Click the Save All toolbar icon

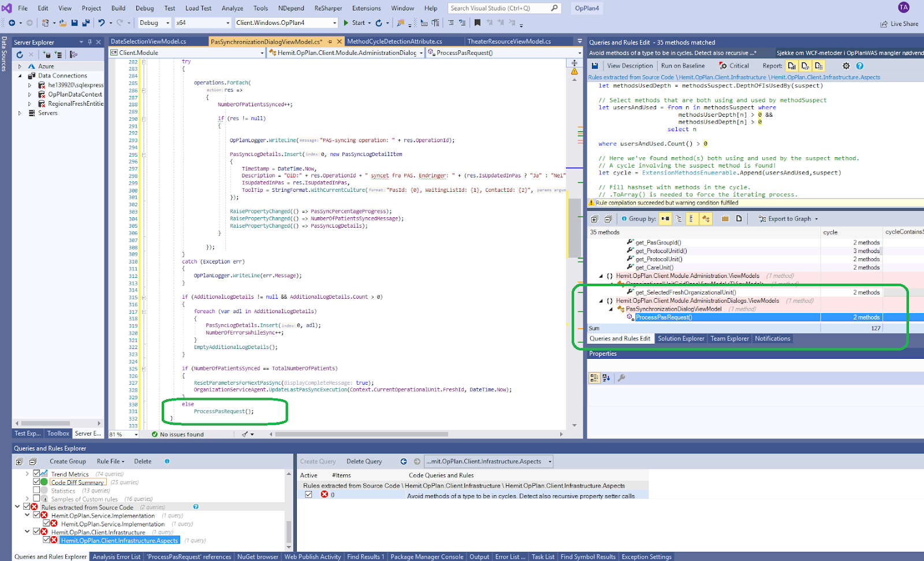[x=85, y=23]
